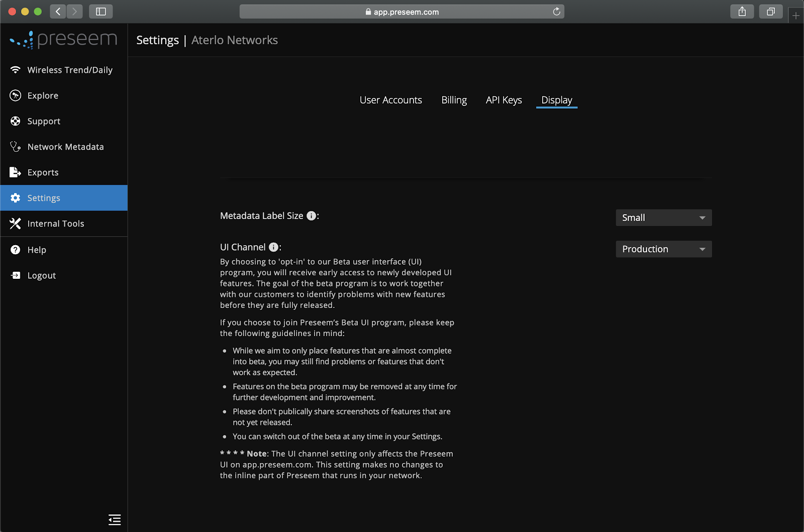The image size is (804, 532).
Task: Click the Support lifebuoy icon
Action: tap(16, 121)
